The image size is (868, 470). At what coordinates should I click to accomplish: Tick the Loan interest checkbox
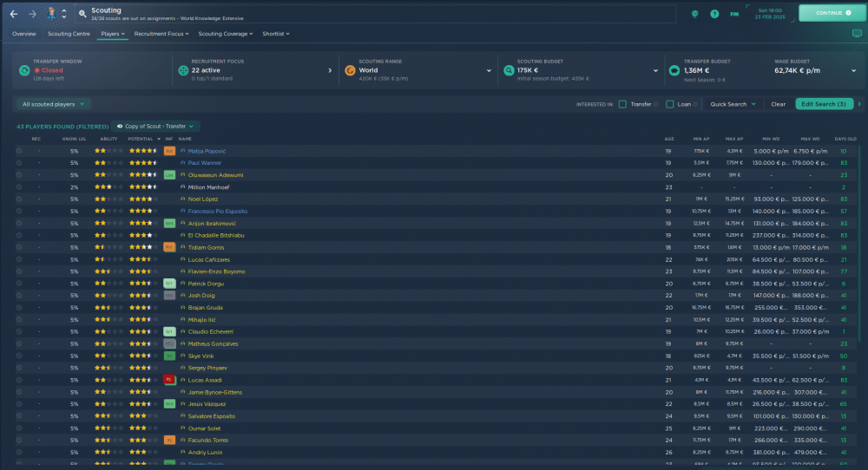(670, 104)
